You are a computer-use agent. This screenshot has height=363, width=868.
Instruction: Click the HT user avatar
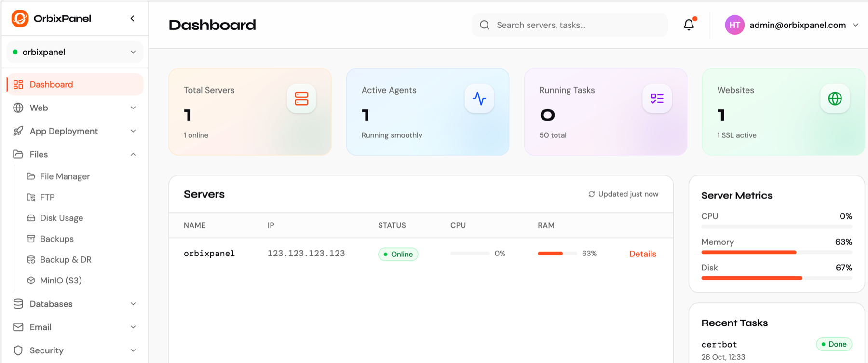click(x=734, y=25)
